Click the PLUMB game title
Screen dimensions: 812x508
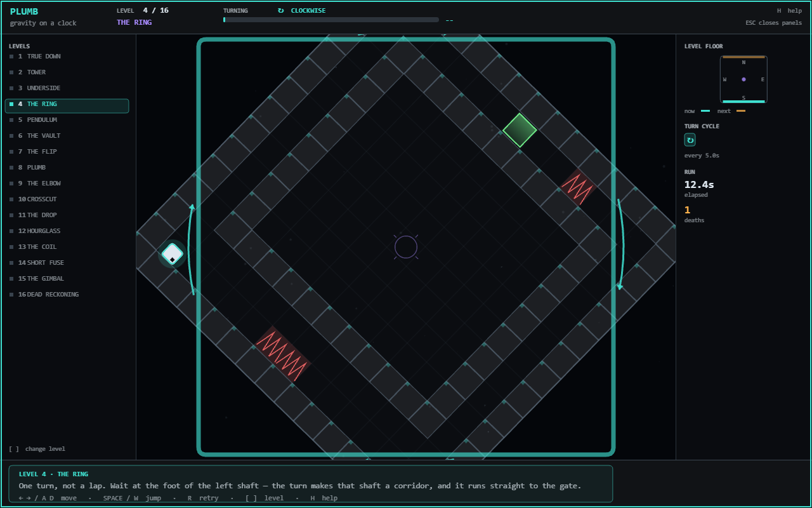click(x=24, y=11)
